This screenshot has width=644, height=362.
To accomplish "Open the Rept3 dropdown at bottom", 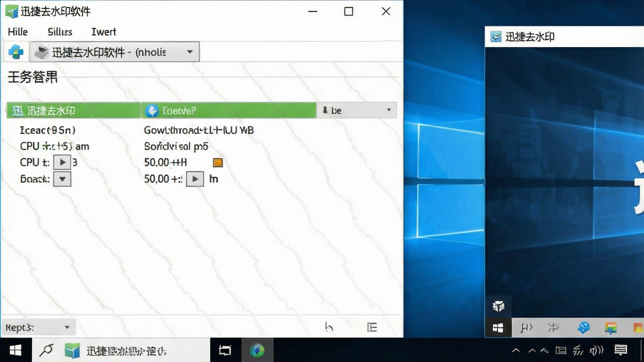I will (x=38, y=327).
